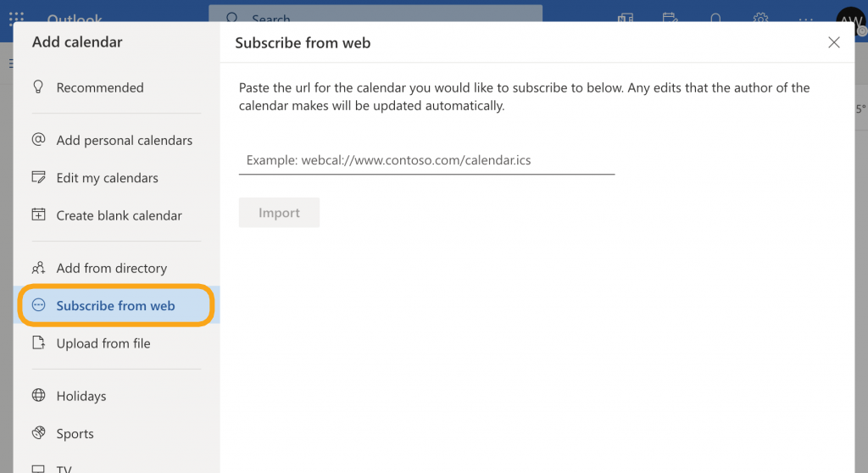Screen dimensions: 868x473
Task: Select Add personal calendars option
Action: (x=124, y=141)
